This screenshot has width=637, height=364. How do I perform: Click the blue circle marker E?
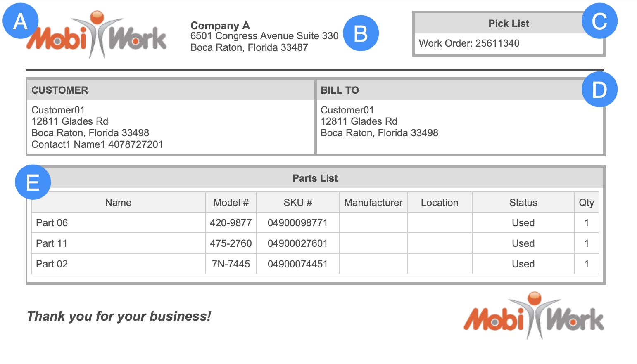[33, 182]
